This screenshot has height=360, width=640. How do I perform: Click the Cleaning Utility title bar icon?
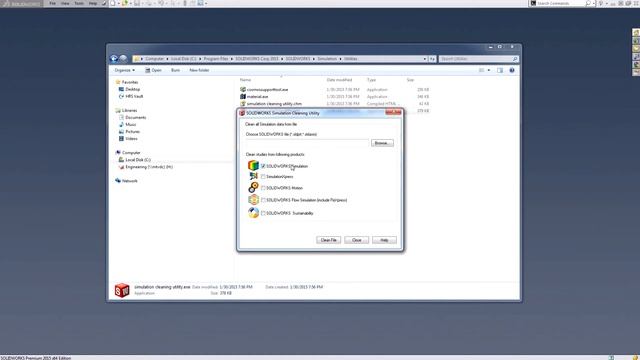click(242, 113)
